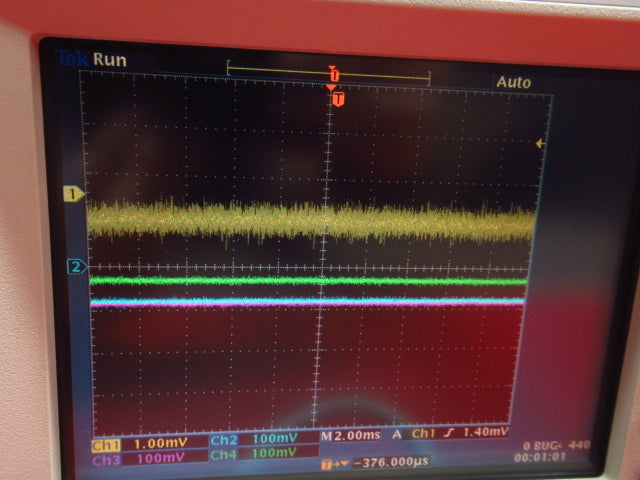Click the yellow channel 1 noisy trace
The image size is (640, 480).
click(x=310, y=222)
